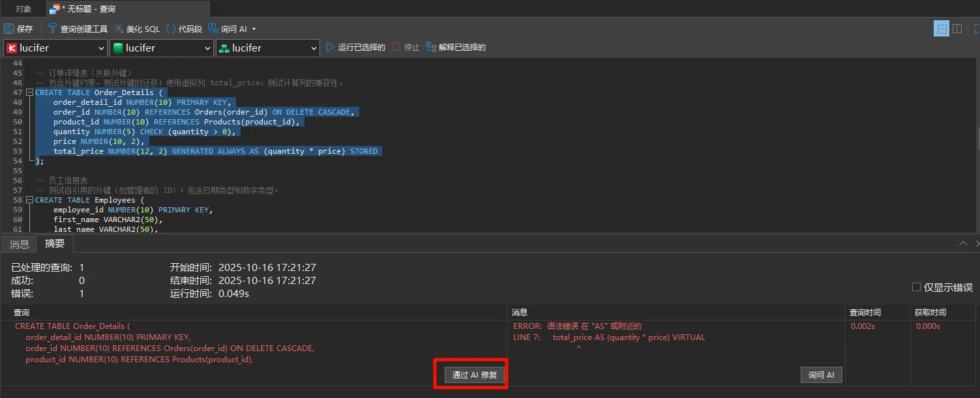Image resolution: width=980 pixels, height=398 pixels.
Task: Expand the Ask AI (询问 AI) dropdown arrow
Action: (x=254, y=29)
